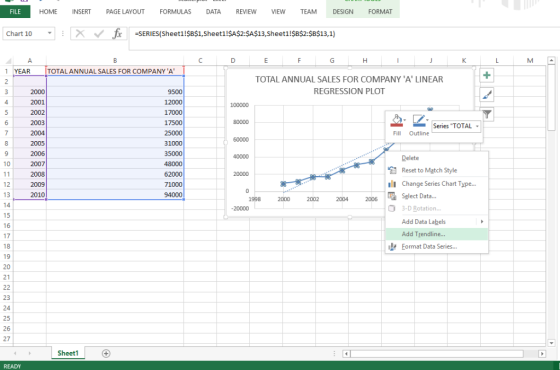Cancel the formula entry with X icon
The height and width of the screenshot is (370, 560).
point(80,34)
